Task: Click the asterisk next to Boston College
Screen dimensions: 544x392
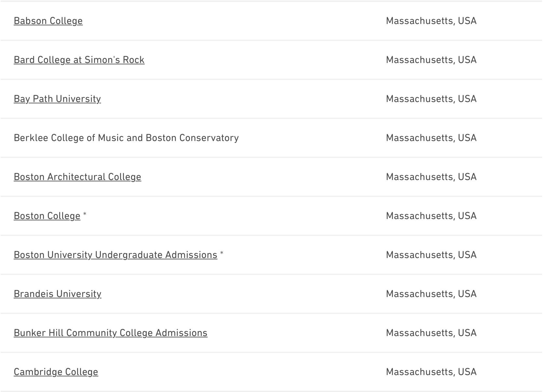Action: (x=85, y=214)
